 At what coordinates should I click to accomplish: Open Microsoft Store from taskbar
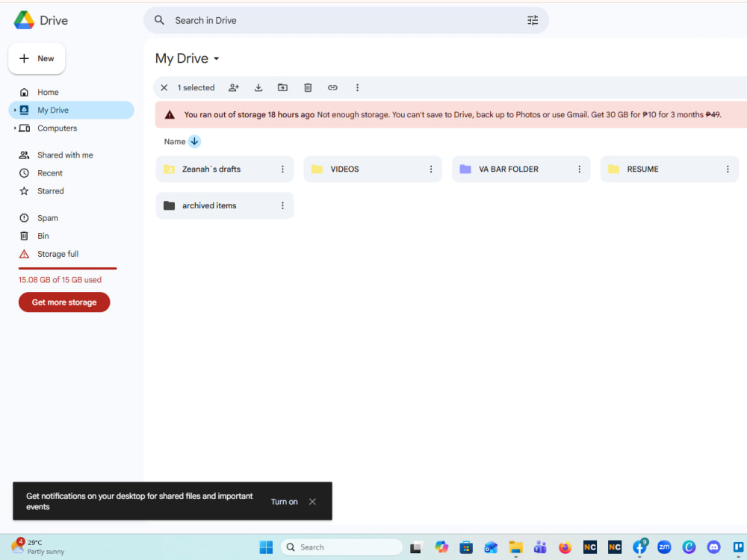[466, 547]
